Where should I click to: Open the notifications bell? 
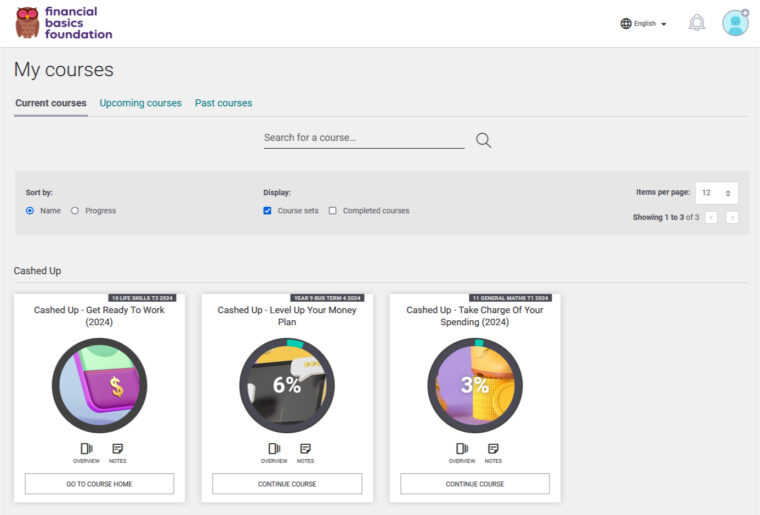pos(697,23)
